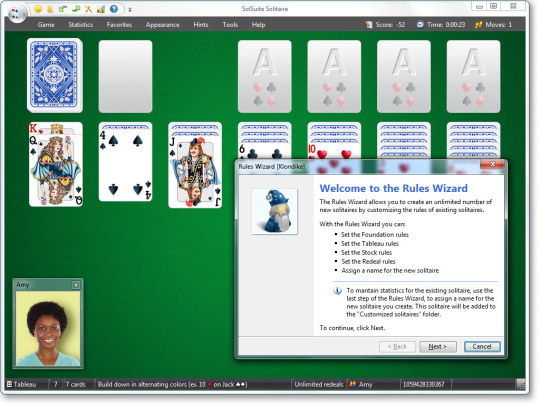
Task: Open the Help menu
Action: (258, 25)
